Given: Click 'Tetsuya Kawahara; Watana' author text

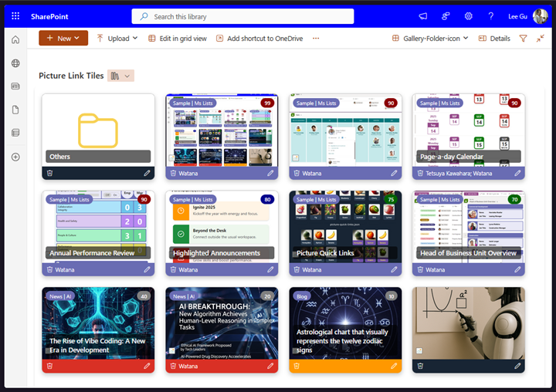Looking at the screenshot, I should pyautogui.click(x=459, y=174).
